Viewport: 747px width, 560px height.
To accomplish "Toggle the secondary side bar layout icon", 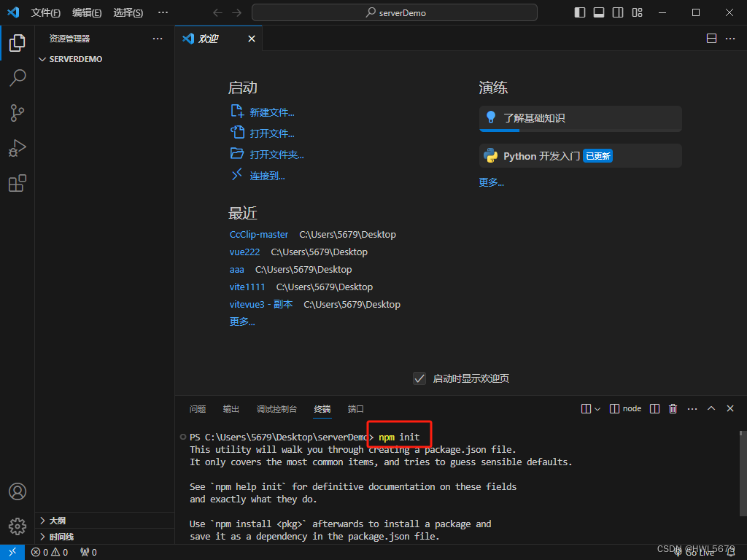I will 618,13.
